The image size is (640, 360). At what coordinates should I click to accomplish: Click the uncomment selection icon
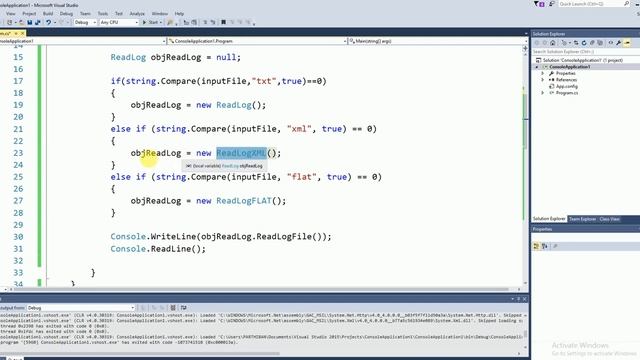[213, 22]
